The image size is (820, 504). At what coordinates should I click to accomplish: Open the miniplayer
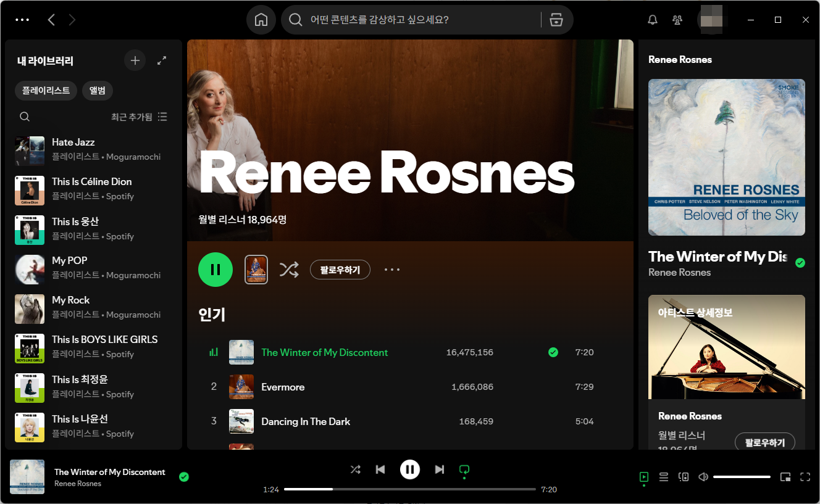point(785,477)
